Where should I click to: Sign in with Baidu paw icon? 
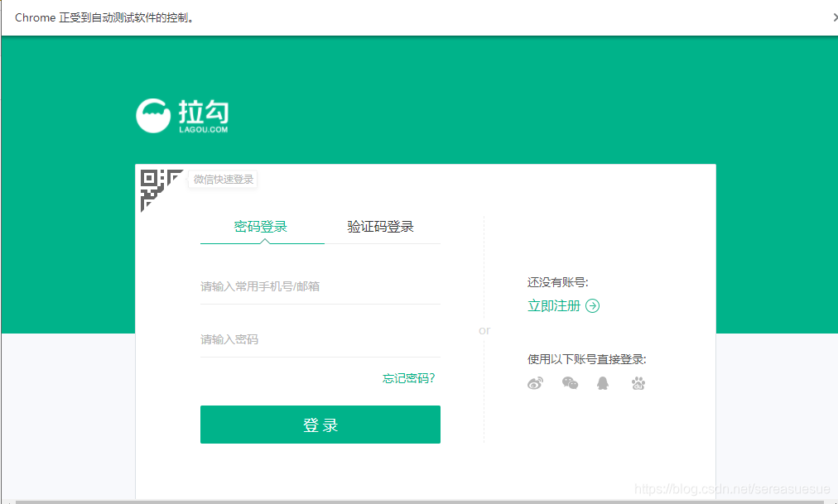[638, 383]
